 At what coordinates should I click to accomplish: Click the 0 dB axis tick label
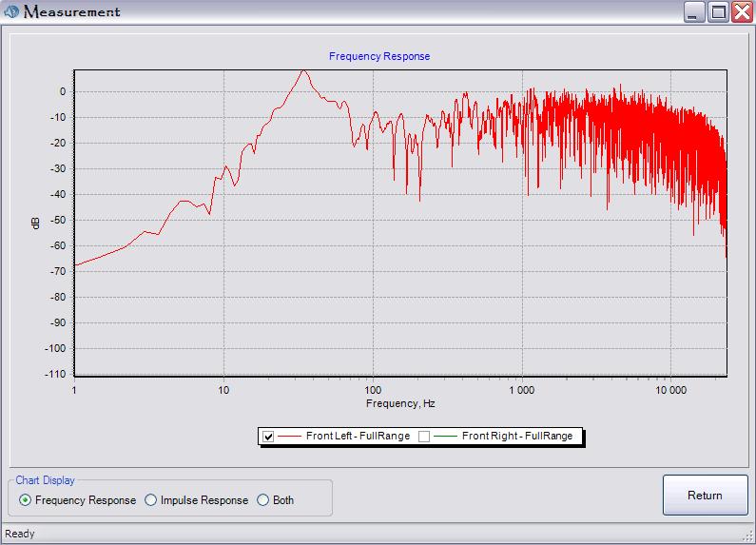pyautogui.click(x=63, y=91)
